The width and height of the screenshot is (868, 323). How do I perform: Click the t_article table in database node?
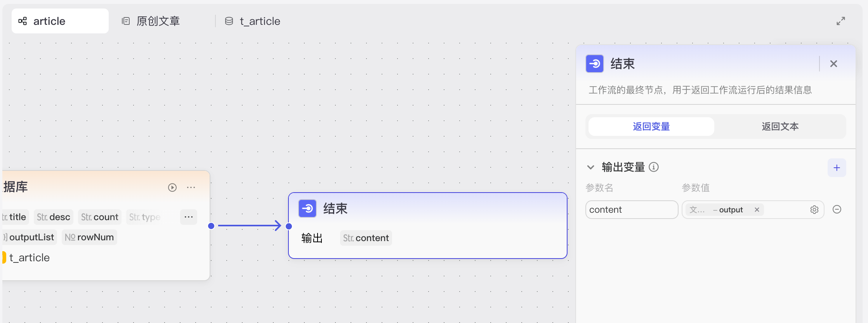click(30, 258)
